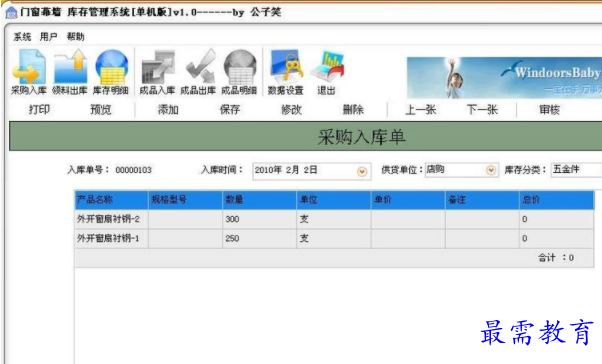Click the 规格型号 column header
This screenshot has height=364, width=602.
point(185,200)
